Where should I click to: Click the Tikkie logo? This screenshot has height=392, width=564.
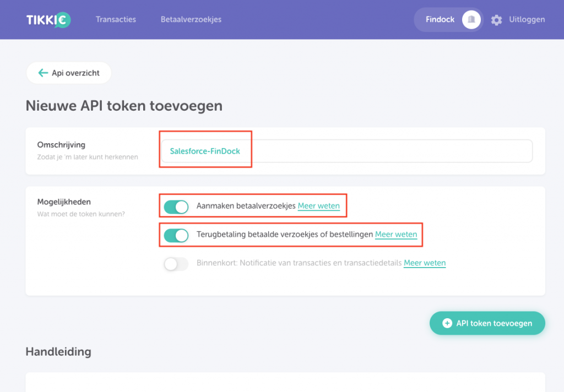(x=48, y=19)
